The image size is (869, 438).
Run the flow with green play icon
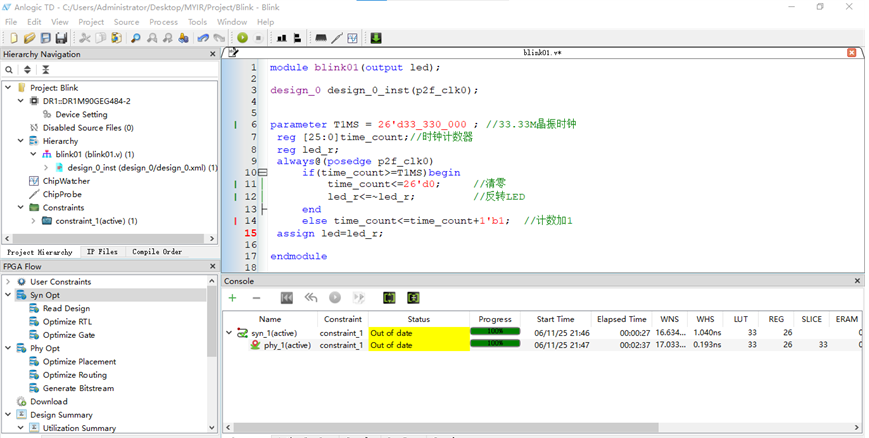(x=242, y=38)
